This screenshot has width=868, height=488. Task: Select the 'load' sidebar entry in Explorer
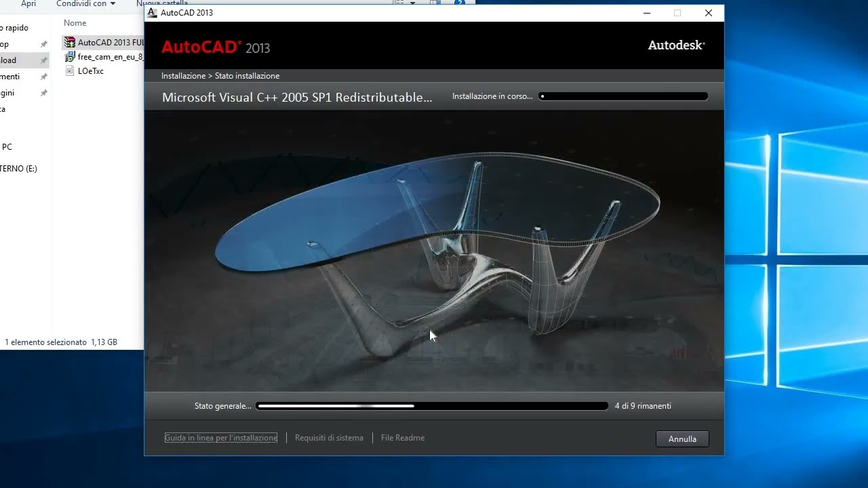pos(8,60)
